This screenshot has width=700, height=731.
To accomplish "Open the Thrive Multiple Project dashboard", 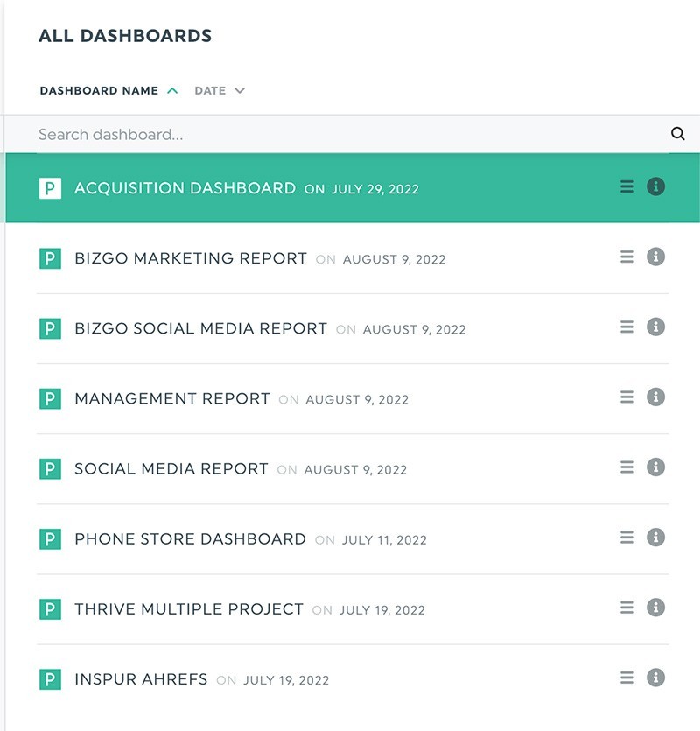I will [189, 608].
